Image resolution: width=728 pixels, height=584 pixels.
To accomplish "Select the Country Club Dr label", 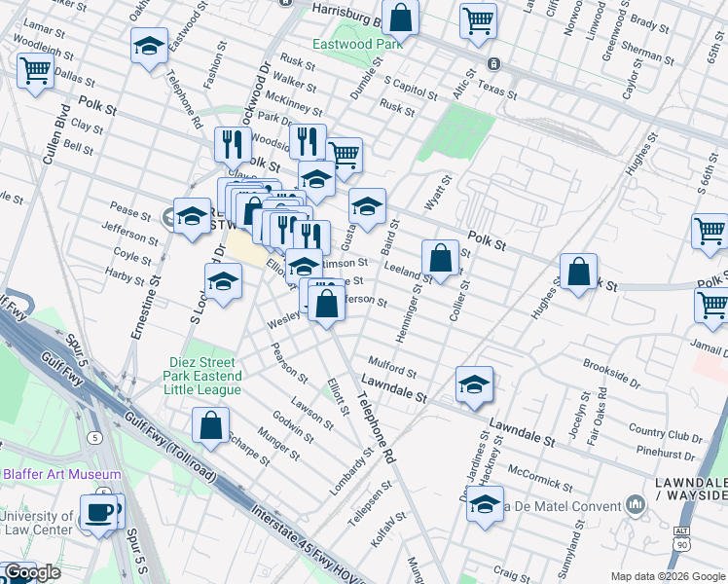I will pos(666,433).
